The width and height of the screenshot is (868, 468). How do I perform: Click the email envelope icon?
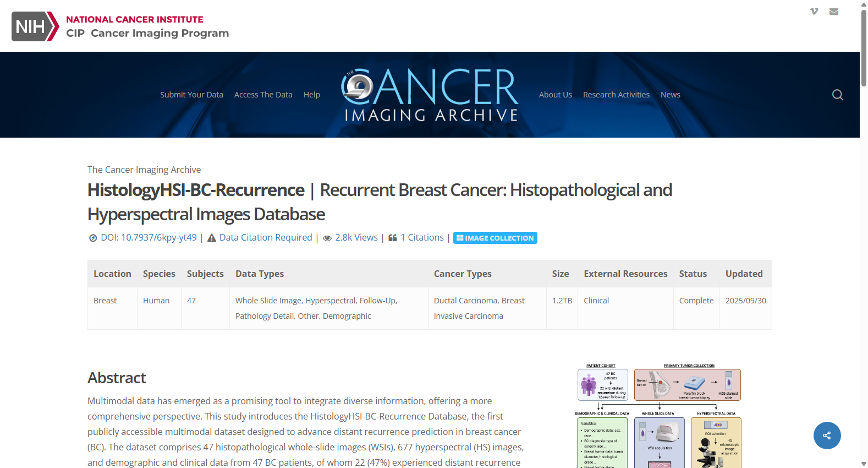[x=834, y=11]
